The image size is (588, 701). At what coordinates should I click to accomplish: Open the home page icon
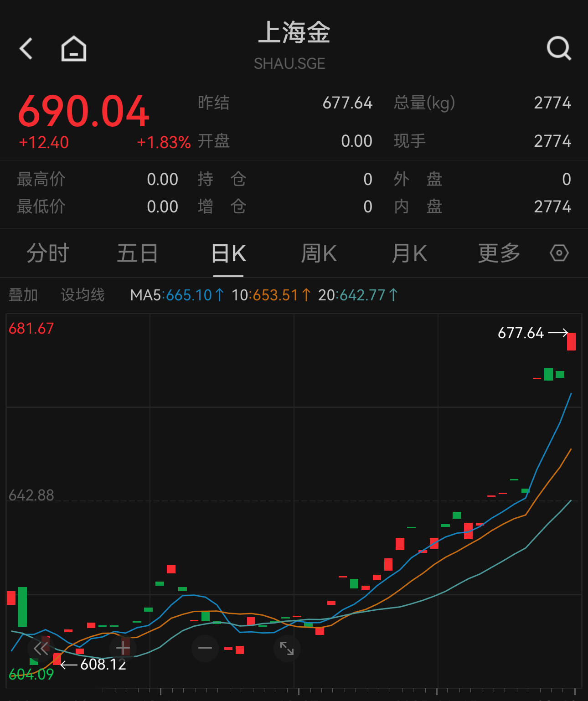coord(74,48)
